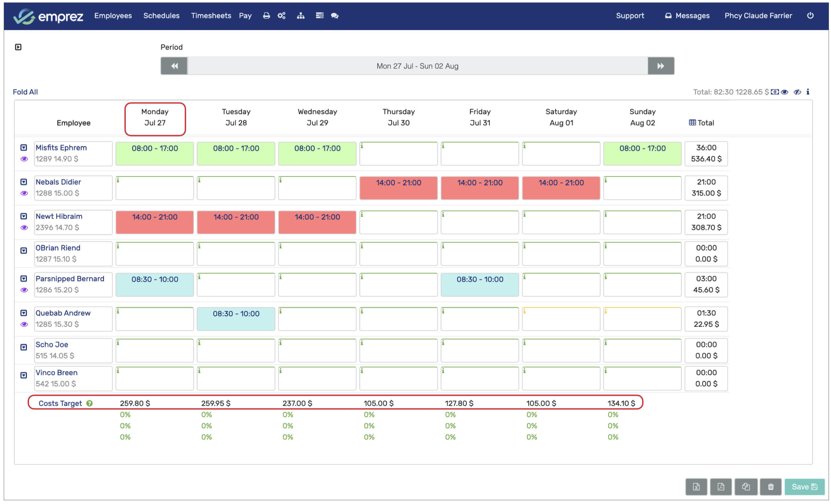
Task: Click the power logout icon
Action: (810, 16)
